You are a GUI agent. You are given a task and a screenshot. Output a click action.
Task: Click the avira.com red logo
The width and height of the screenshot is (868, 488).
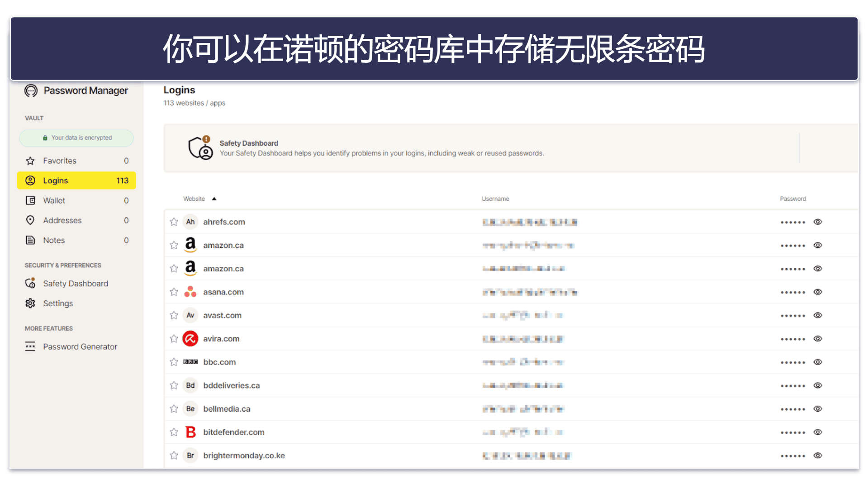click(190, 339)
